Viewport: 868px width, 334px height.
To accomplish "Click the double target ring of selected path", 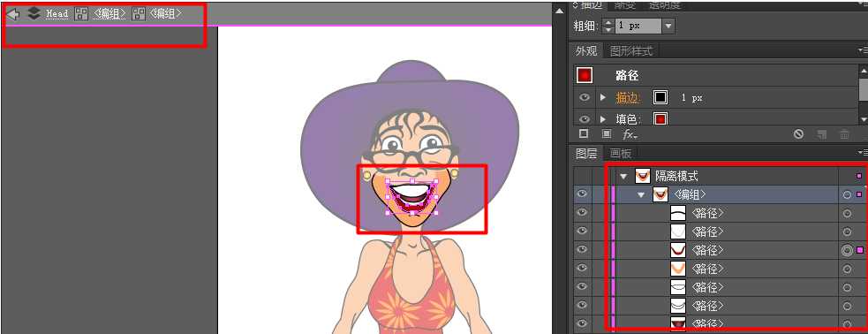I will click(x=847, y=250).
